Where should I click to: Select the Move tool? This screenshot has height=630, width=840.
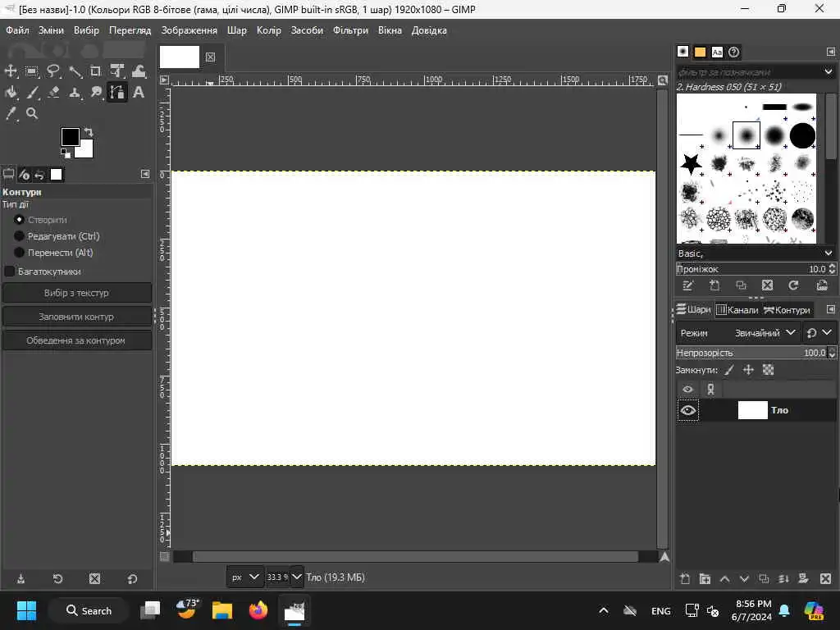[x=11, y=71]
